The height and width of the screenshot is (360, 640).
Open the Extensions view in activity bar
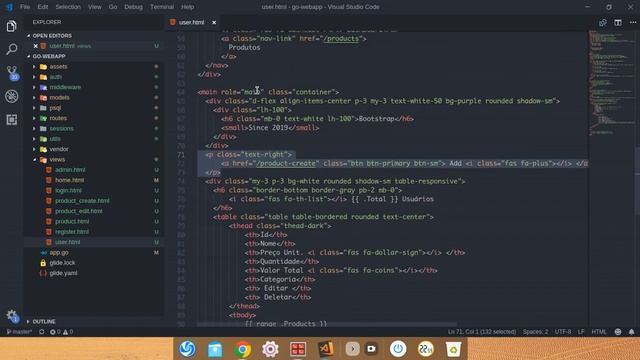11,120
